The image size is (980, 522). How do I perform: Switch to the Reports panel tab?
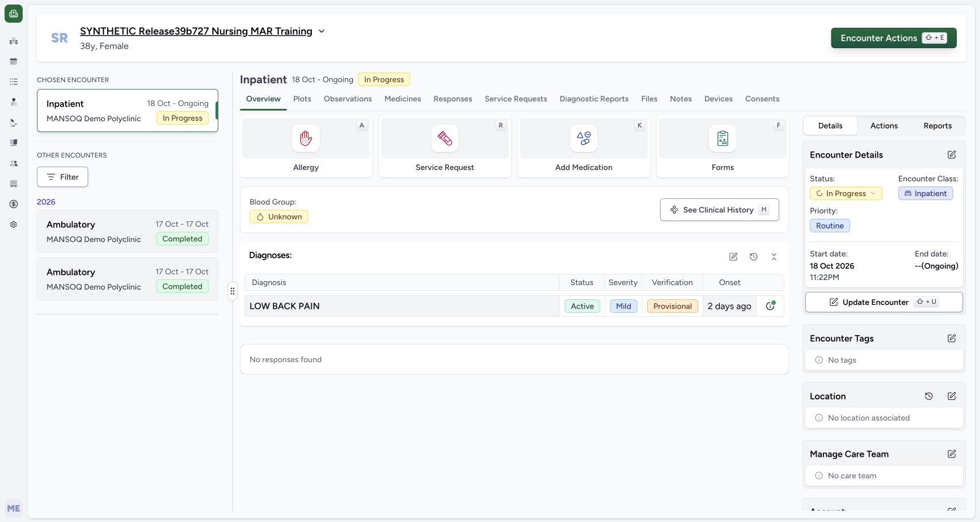pyautogui.click(x=937, y=126)
